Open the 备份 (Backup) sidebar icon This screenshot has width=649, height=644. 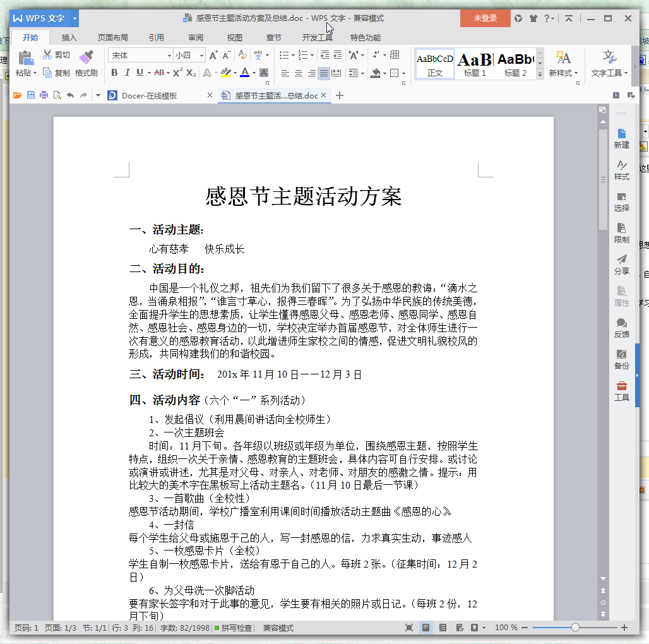click(x=622, y=359)
